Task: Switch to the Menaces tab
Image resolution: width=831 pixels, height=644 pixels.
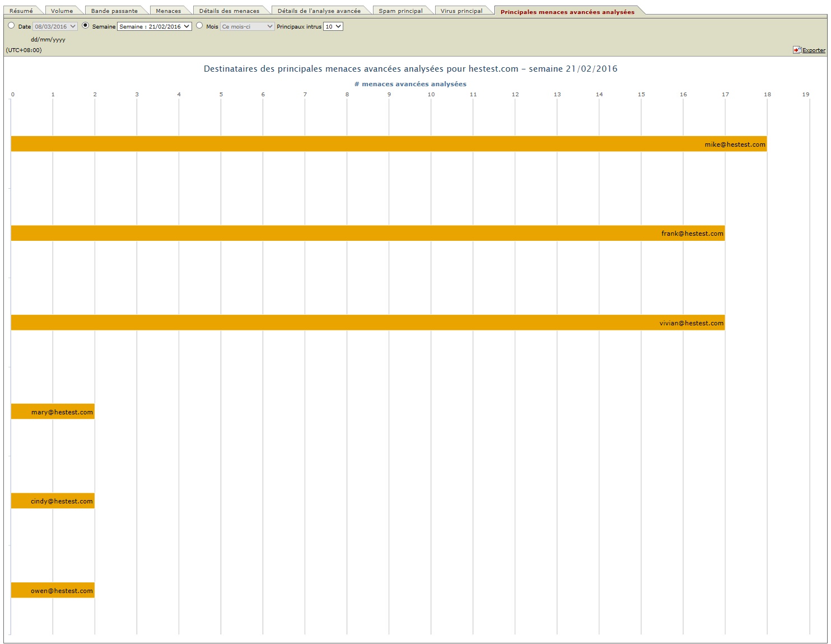Action: tap(168, 11)
